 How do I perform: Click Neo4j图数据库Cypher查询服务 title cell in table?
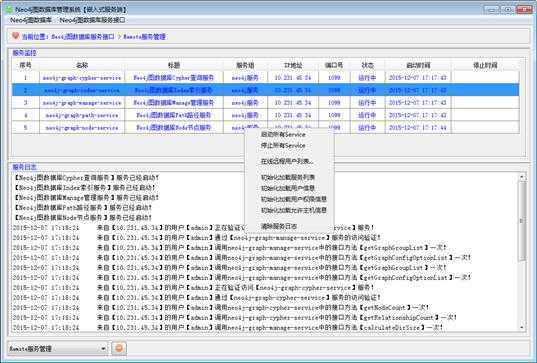174,78
